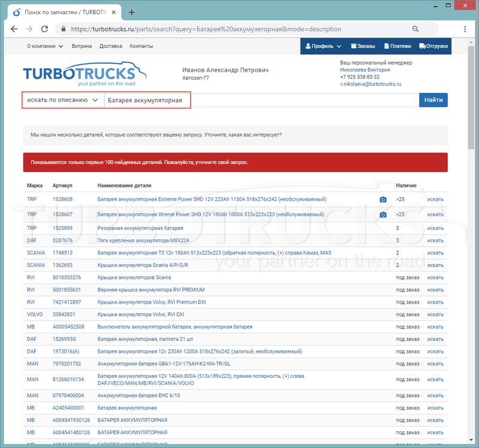Maximize the browser window

(x=448, y=5)
